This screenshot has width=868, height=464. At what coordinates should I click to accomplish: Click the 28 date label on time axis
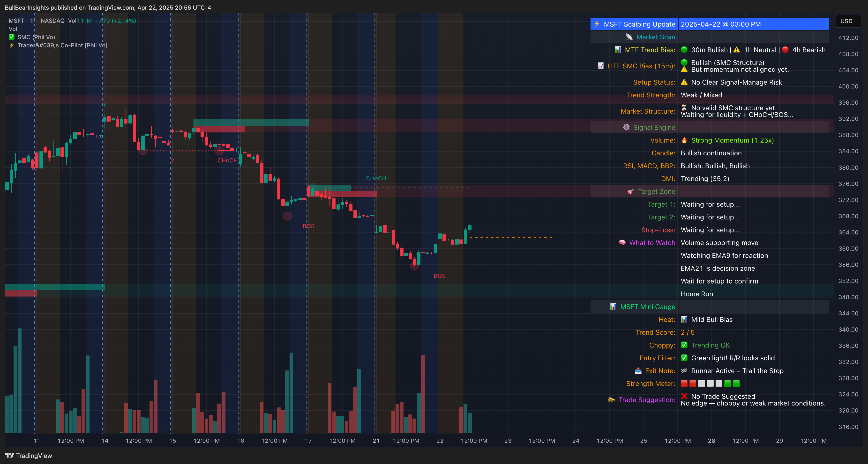coord(711,440)
